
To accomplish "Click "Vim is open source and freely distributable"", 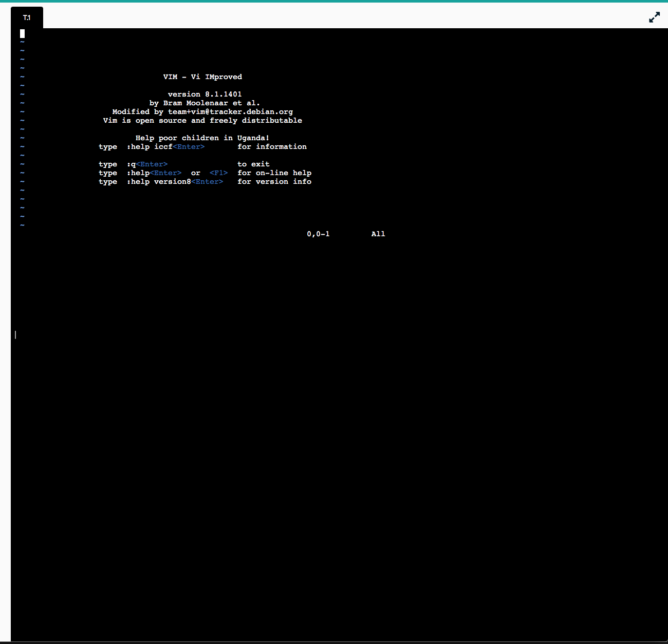I will 202,121.
